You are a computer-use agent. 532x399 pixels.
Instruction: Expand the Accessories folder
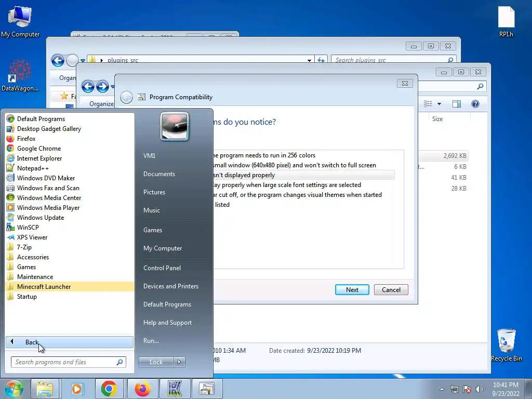tap(33, 257)
